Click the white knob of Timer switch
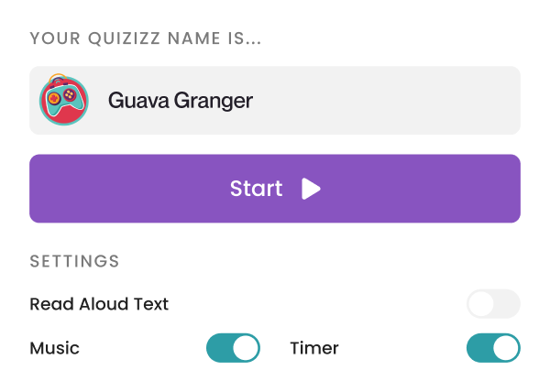 (505, 348)
